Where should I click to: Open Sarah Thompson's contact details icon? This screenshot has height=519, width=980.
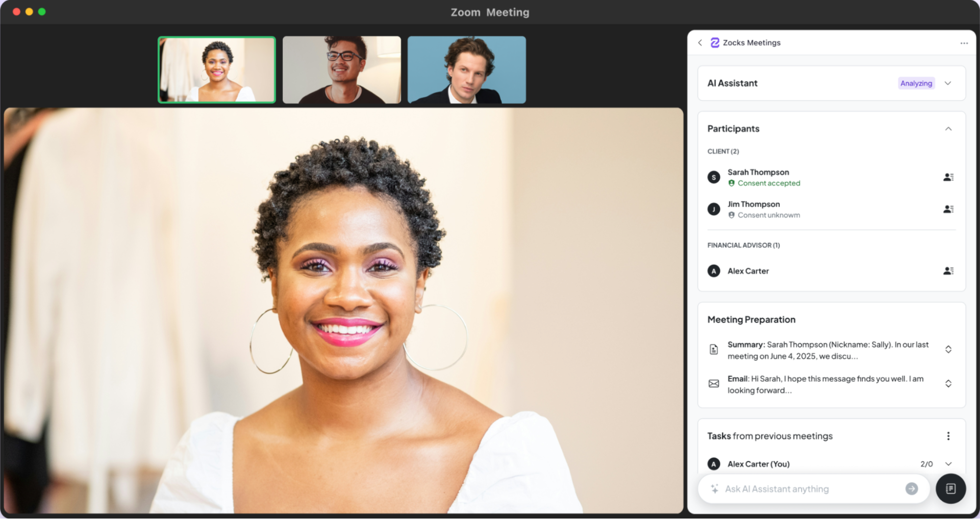click(948, 177)
